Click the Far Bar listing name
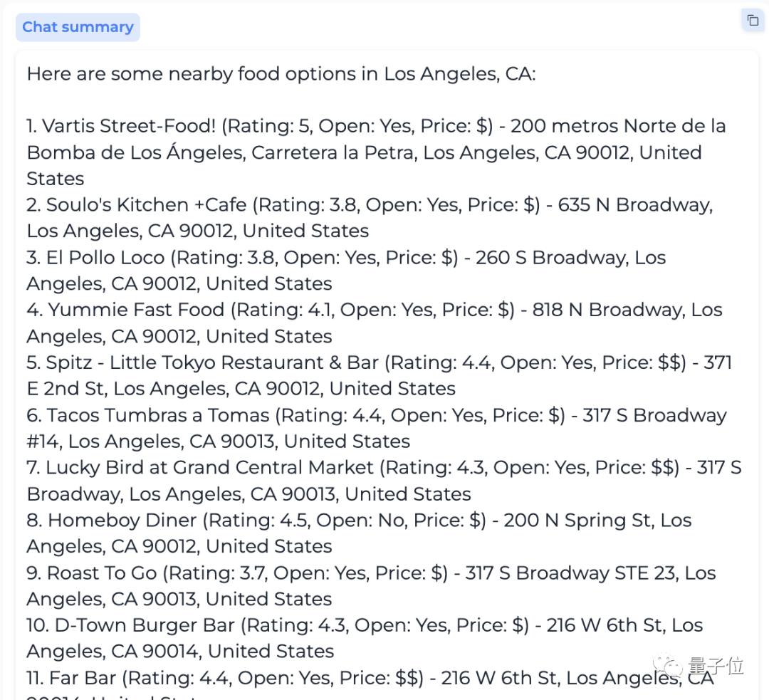This screenshot has height=700, width=769. click(x=88, y=678)
